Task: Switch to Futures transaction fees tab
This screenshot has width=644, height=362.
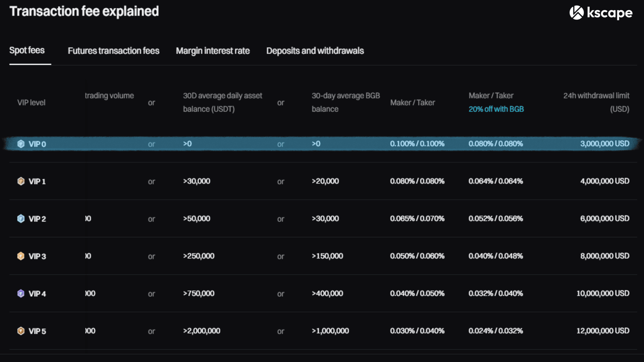Action: pos(113,51)
